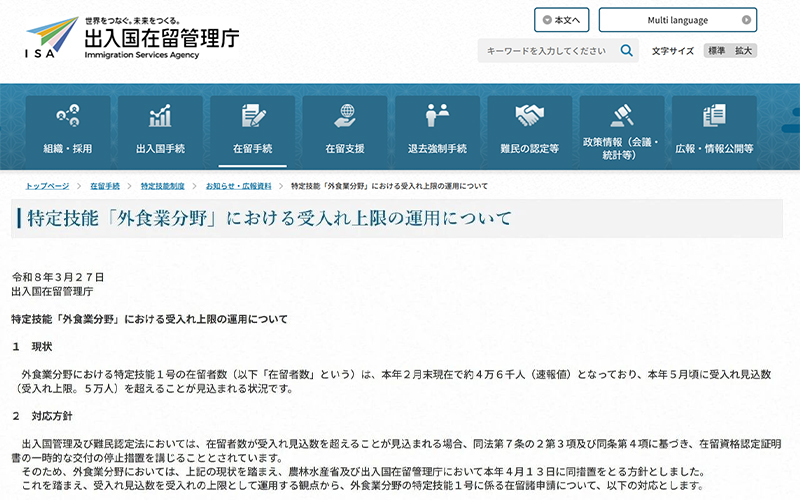Open 政策情報（会議・統計等） menu label
The width and height of the screenshot is (800, 500).
[x=622, y=148]
